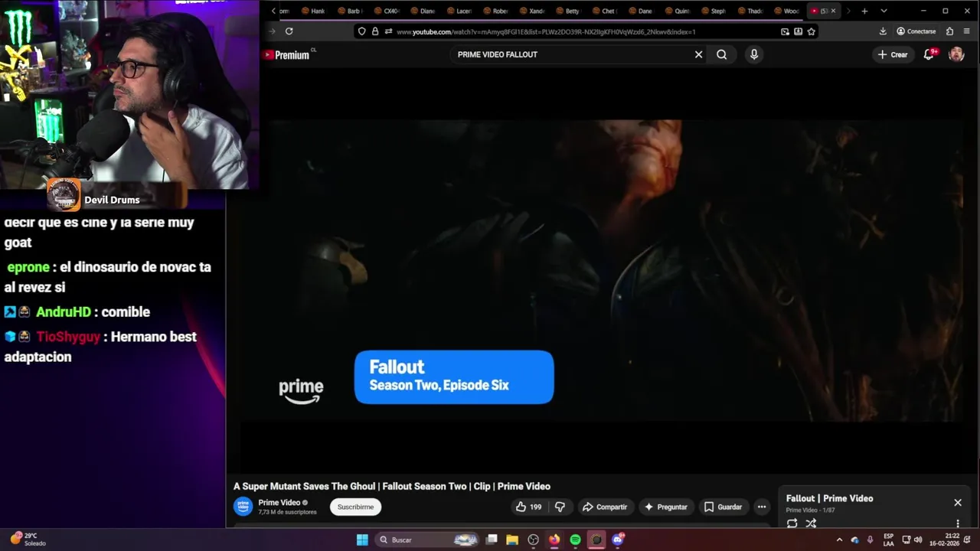The height and width of the screenshot is (551, 980).
Task: Click the Preguntar ask button
Action: tap(665, 507)
